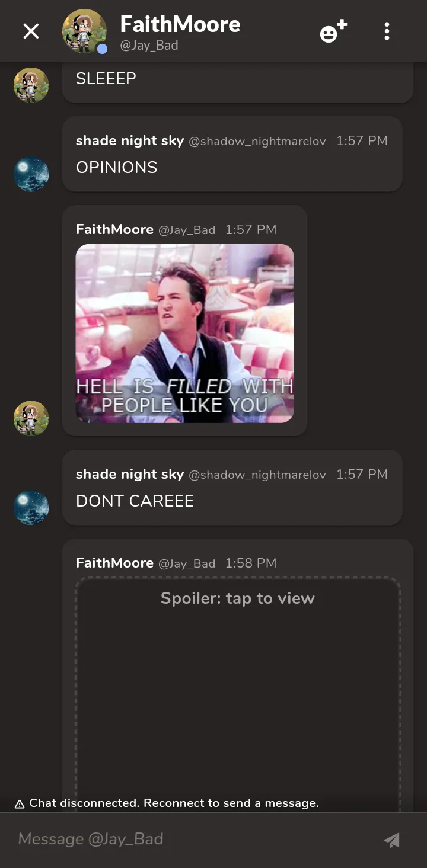Screen dimensions: 427x868
Task: Close the chat with the X icon
Action: pyautogui.click(x=31, y=31)
